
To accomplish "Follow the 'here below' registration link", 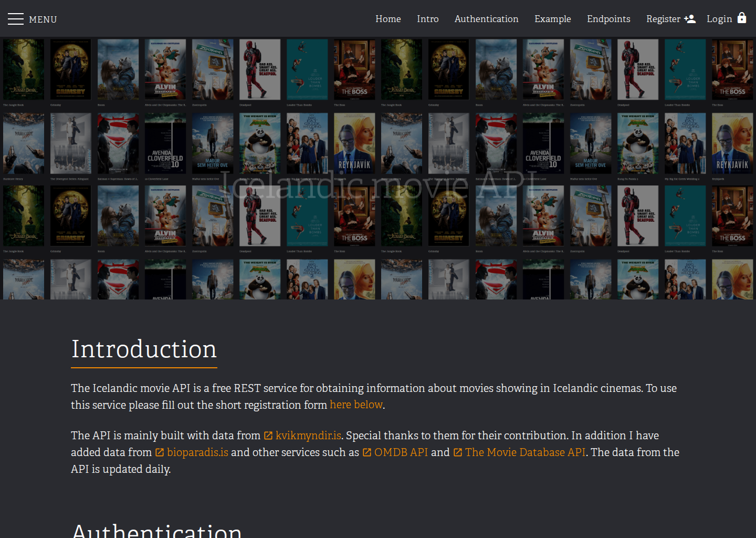I will coord(356,405).
